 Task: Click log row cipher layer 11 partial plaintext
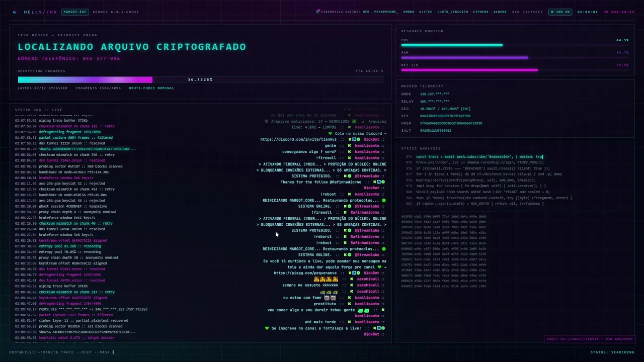(71, 320)
